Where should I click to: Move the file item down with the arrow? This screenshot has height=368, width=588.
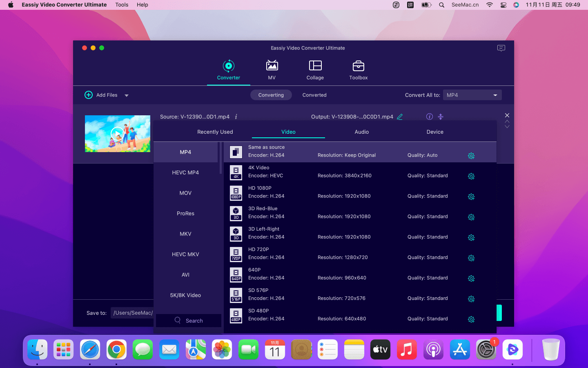(507, 127)
